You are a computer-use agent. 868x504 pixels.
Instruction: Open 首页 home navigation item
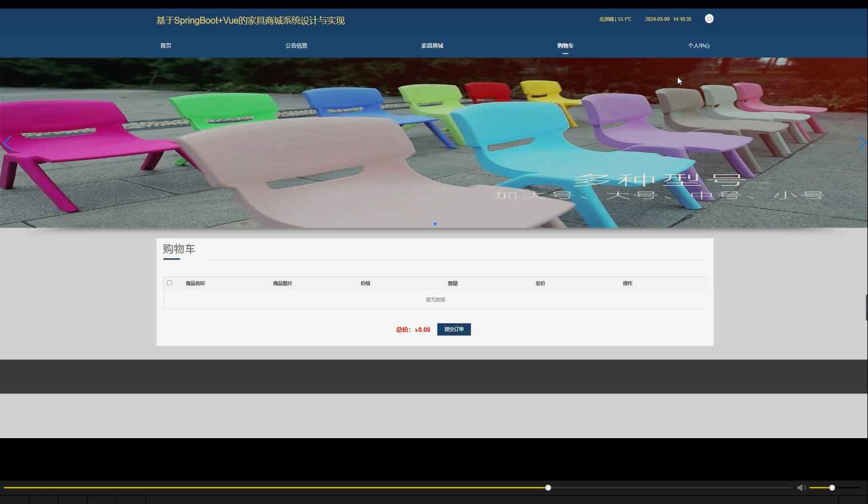(165, 46)
